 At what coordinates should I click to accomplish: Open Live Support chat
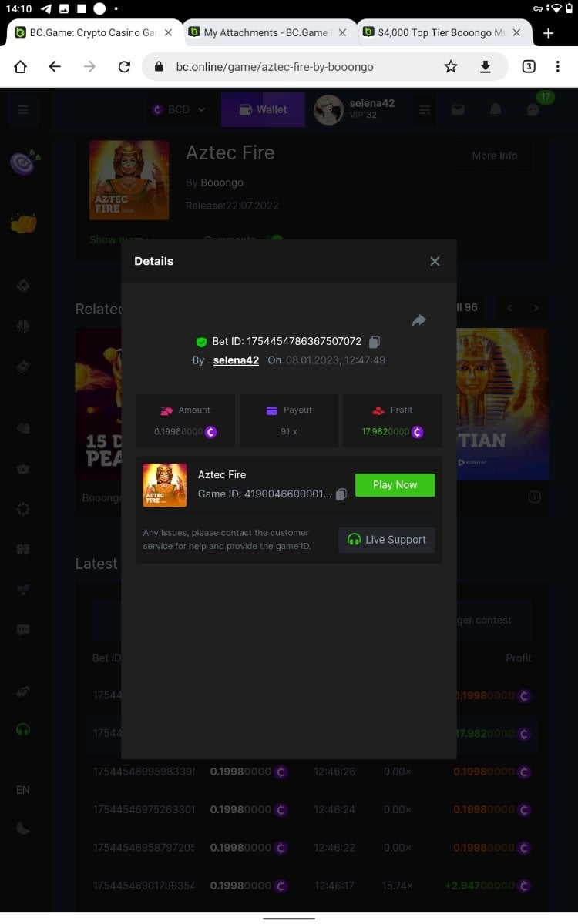click(x=387, y=540)
